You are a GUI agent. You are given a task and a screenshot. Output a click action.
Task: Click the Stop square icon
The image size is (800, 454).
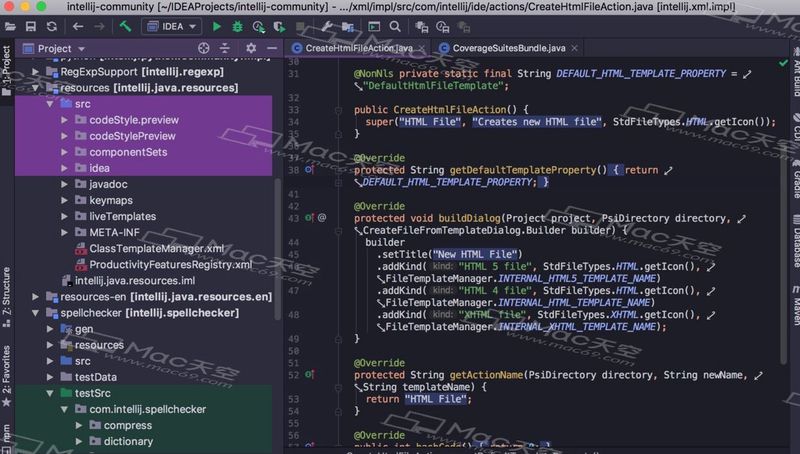[x=301, y=27]
